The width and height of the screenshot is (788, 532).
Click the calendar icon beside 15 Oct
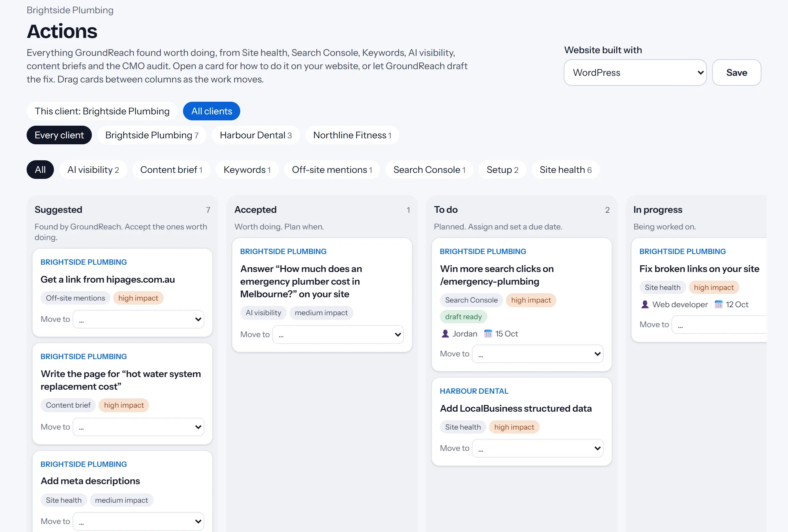click(x=488, y=334)
